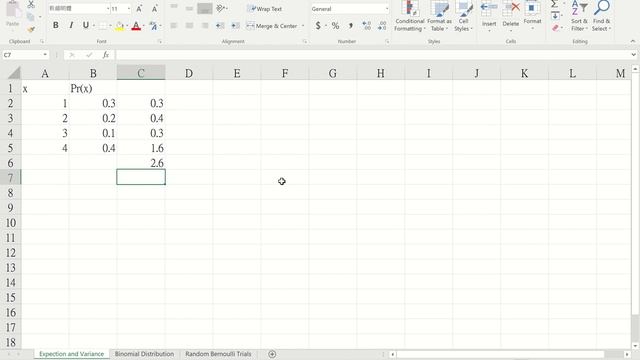The height and width of the screenshot is (360, 640).
Task: Toggle Bold formatting
Action: 56,25
